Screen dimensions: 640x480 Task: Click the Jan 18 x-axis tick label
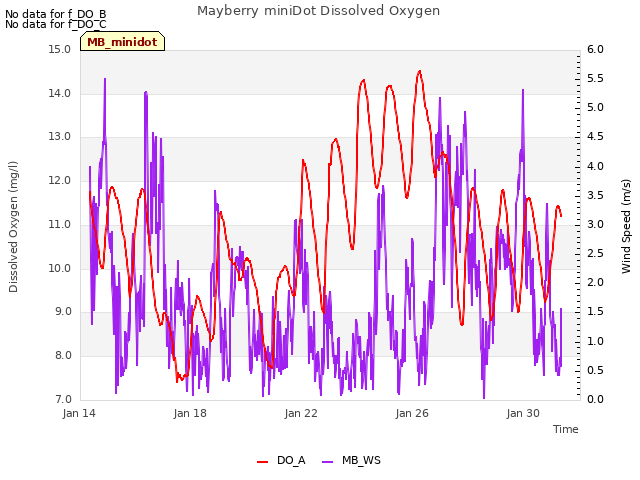pos(190,413)
